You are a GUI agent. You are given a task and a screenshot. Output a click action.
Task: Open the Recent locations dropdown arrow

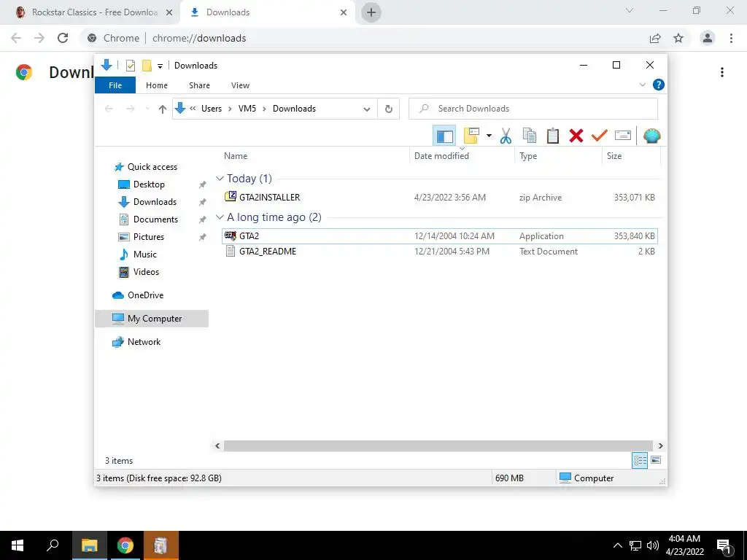(147, 109)
